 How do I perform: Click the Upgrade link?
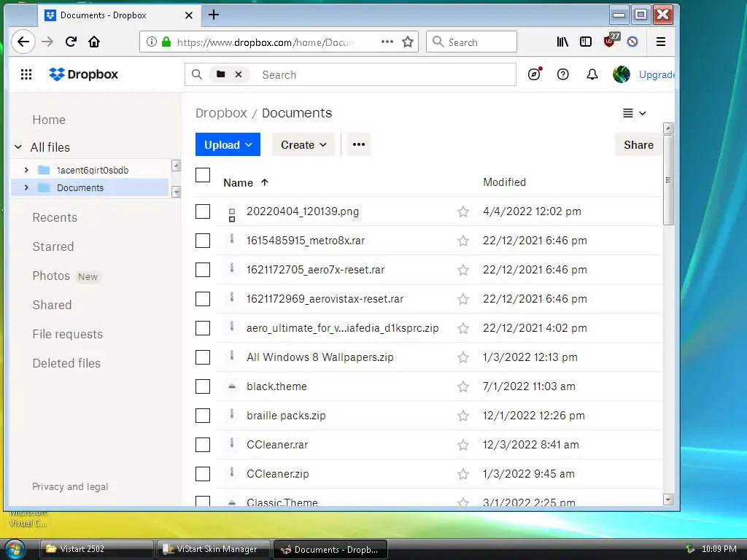pyautogui.click(x=657, y=74)
